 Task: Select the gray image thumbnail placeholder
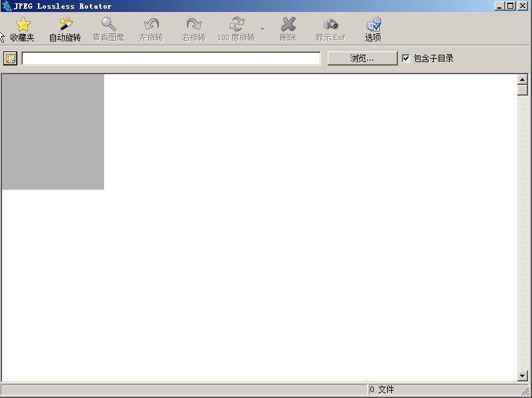point(53,132)
